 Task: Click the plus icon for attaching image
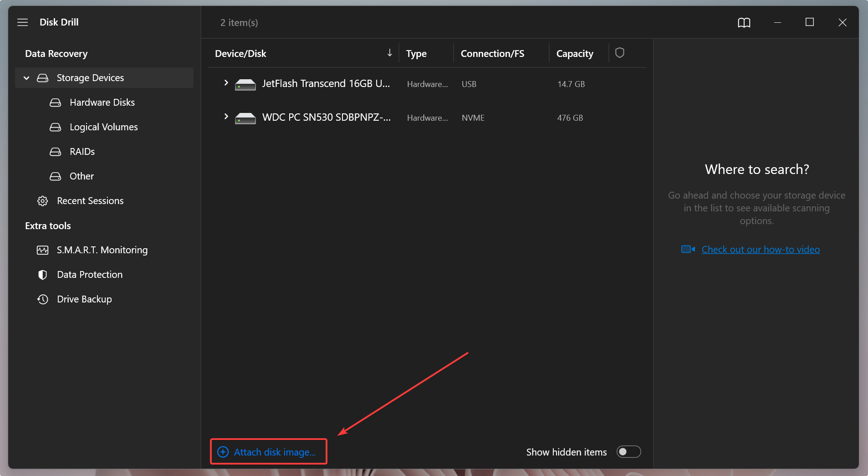pos(223,452)
